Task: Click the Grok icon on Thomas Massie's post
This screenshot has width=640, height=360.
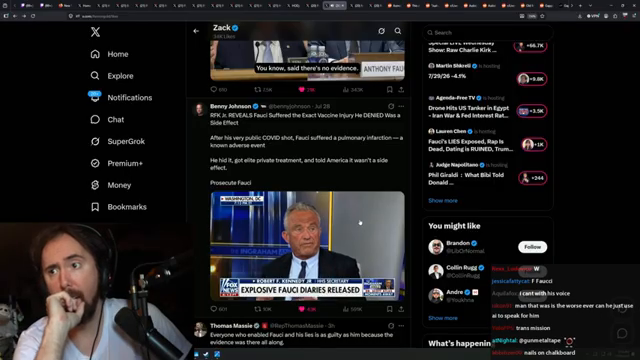Action: 391,326
